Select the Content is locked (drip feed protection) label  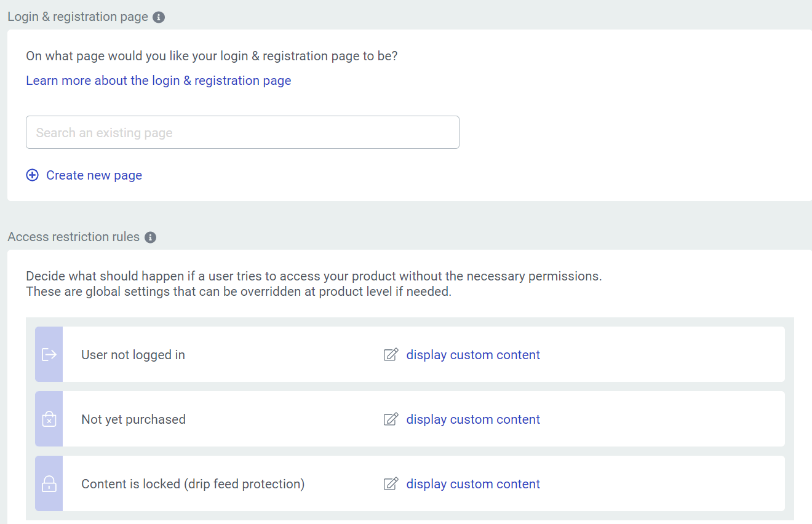point(193,484)
